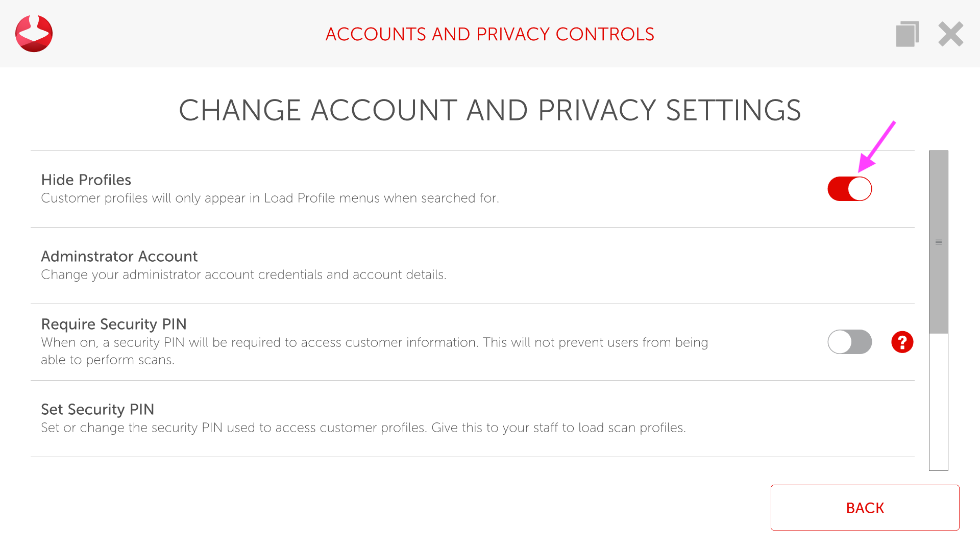Click the Set Security PIN description text
Viewport: 980px width, 551px height.
click(363, 428)
